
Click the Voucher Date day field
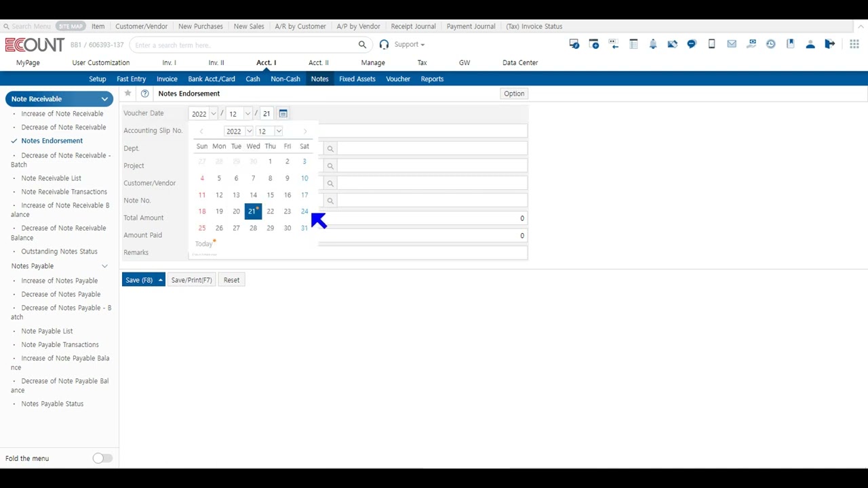267,114
